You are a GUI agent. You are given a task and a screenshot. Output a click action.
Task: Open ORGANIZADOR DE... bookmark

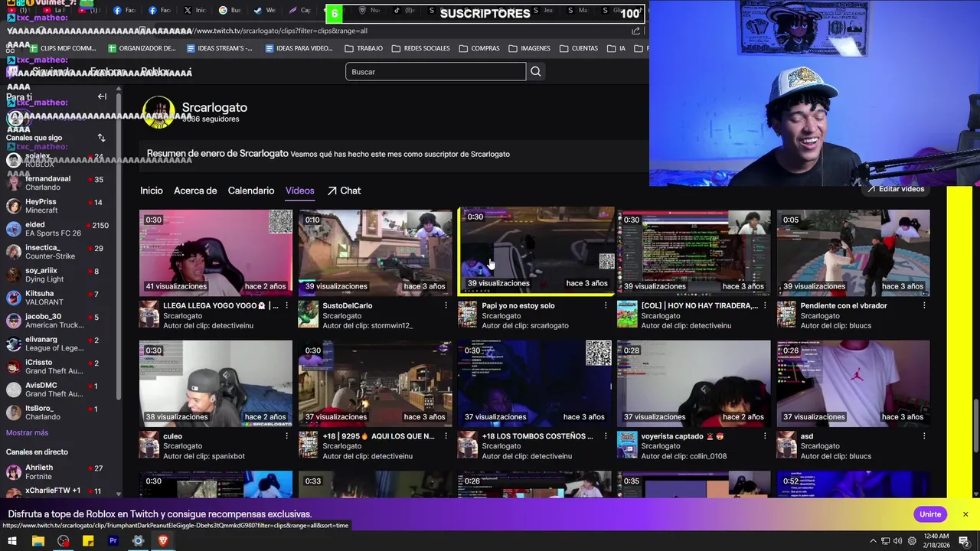pyautogui.click(x=142, y=48)
